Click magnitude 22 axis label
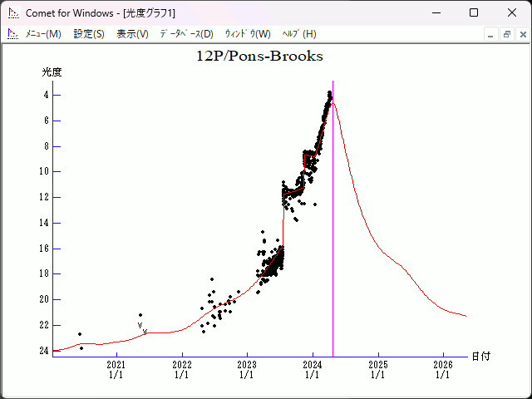Viewport: 532px width, 399px height. tap(44, 325)
